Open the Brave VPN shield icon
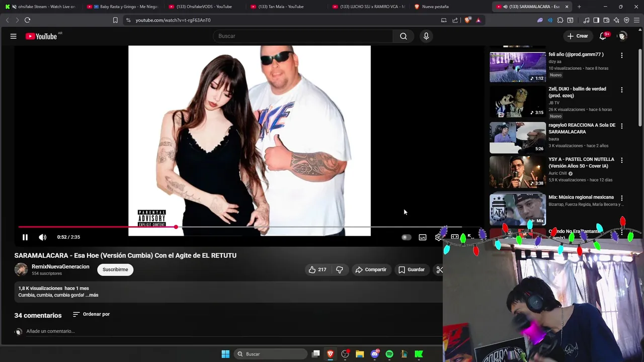Viewport: 644px width, 362px height. click(626, 20)
